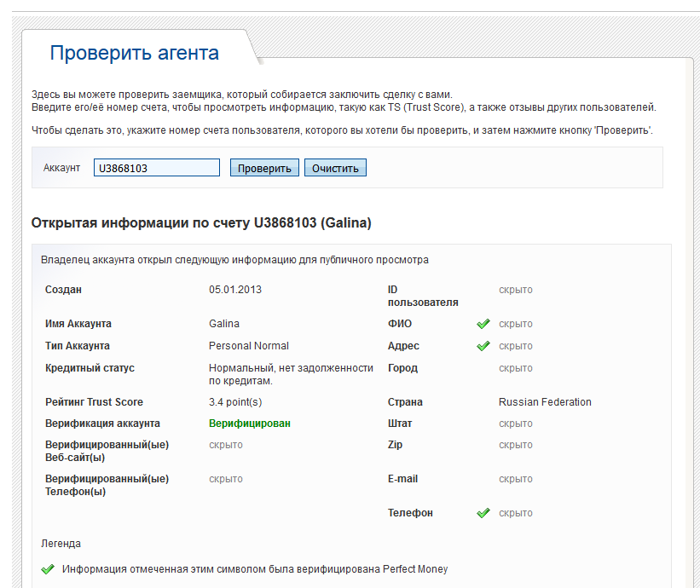Click the скрыто value for Верифицированный Веб-сайт

[226, 445]
